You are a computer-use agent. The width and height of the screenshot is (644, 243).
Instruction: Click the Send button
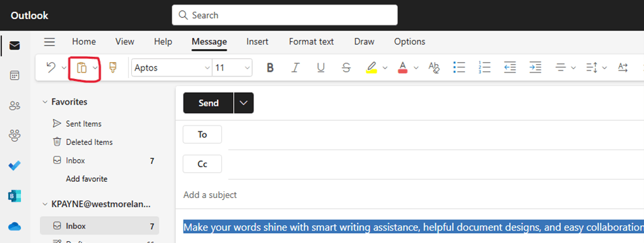pyautogui.click(x=208, y=103)
